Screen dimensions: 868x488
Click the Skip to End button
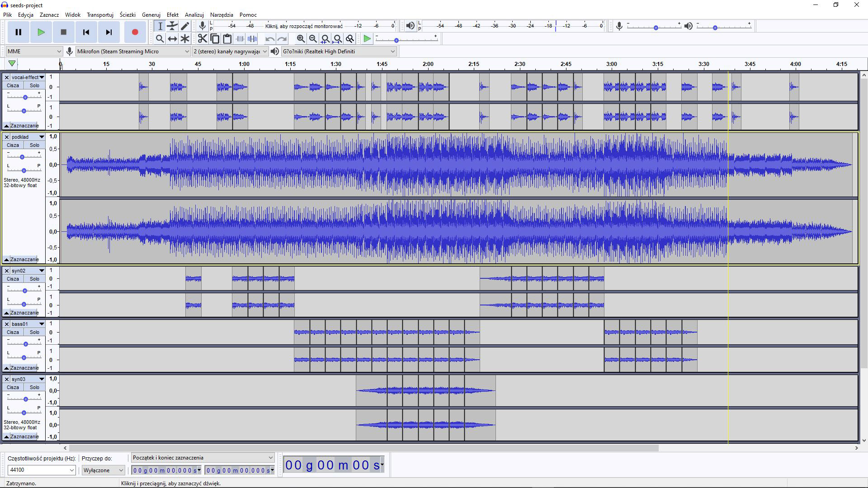click(x=108, y=32)
